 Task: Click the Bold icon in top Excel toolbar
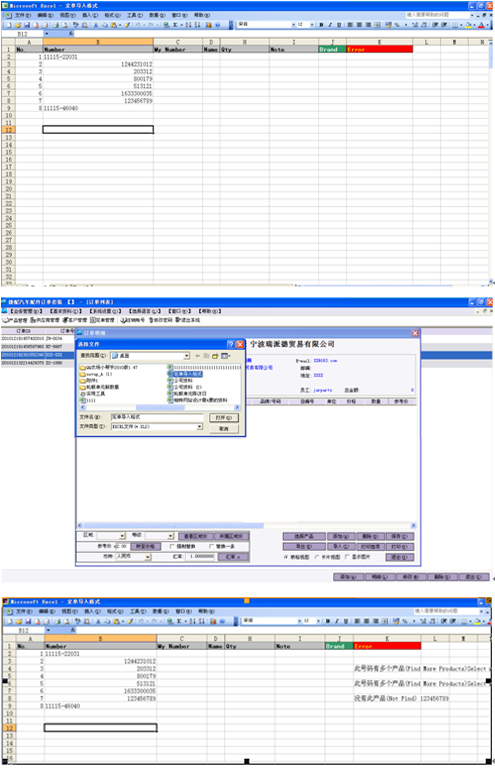click(321, 25)
